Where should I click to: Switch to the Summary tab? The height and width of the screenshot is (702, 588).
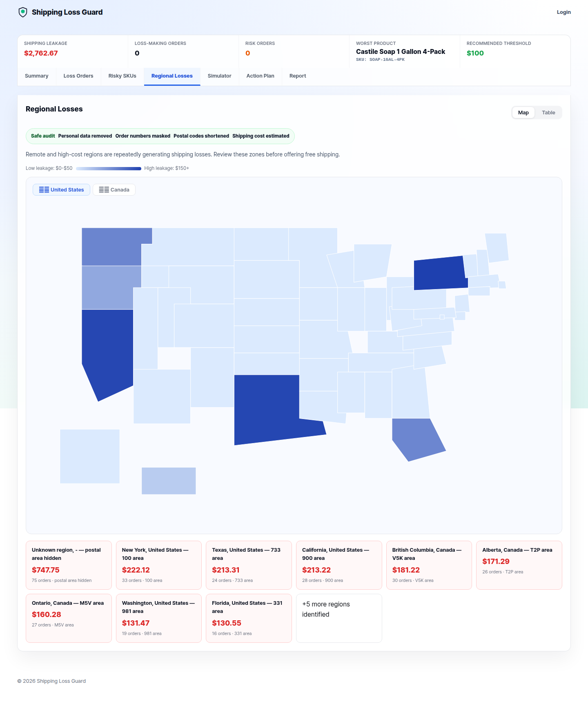tap(37, 76)
